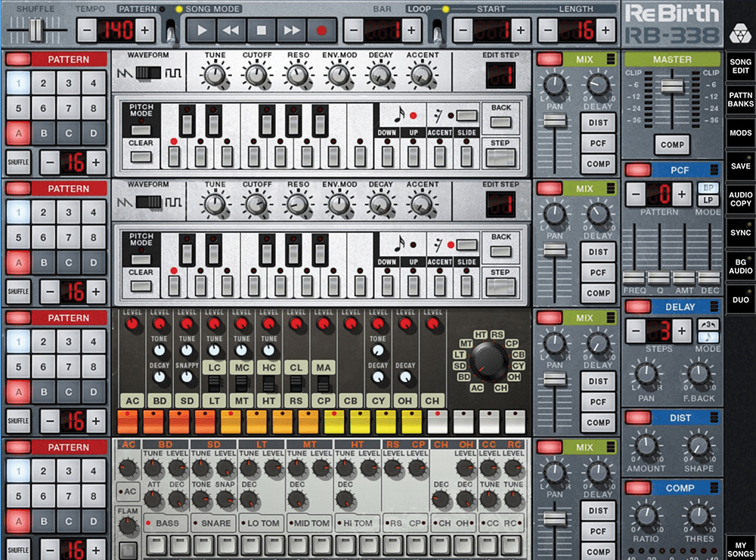Turn the first synth's Cutoff knob

point(257,74)
